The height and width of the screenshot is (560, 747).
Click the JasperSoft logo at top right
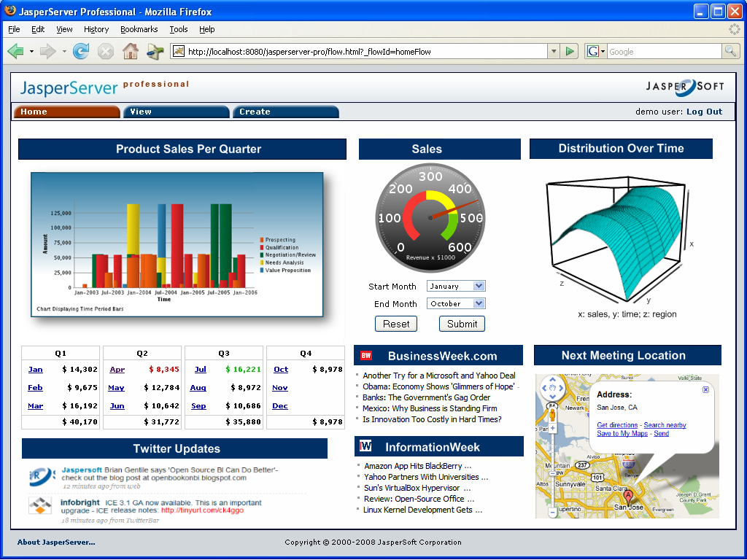point(684,87)
